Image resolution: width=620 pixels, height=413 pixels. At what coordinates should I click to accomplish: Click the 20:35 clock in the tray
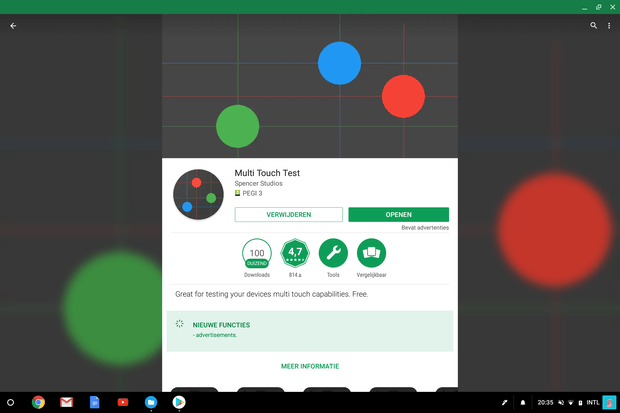(545, 403)
